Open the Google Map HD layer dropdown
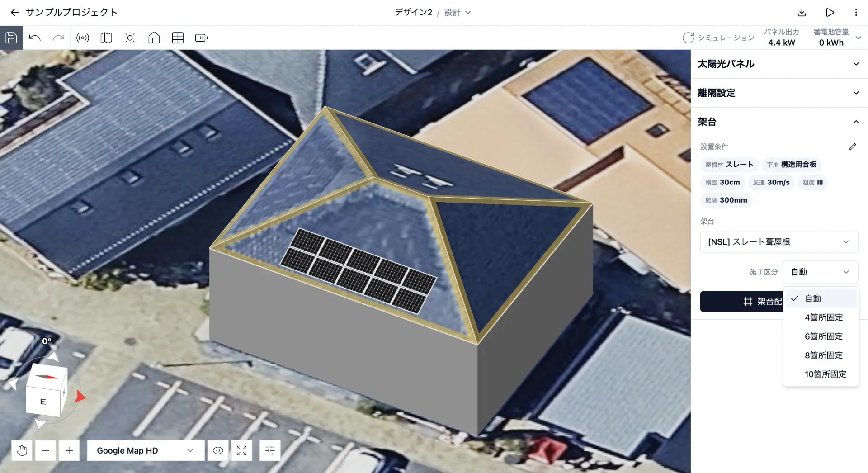 pos(145,450)
